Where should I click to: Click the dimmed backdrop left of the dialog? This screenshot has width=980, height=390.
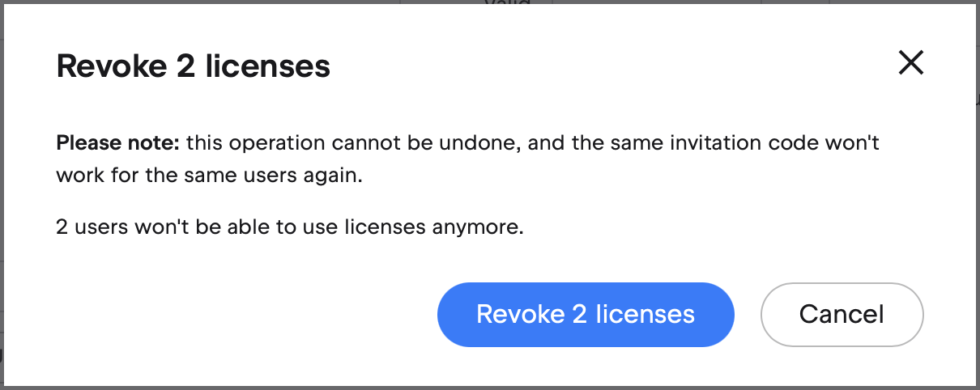point(2,194)
